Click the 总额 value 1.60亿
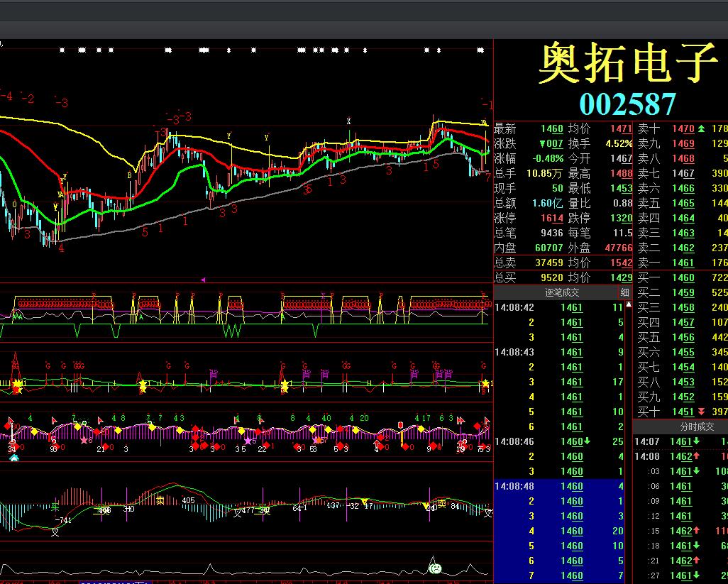 pos(548,203)
